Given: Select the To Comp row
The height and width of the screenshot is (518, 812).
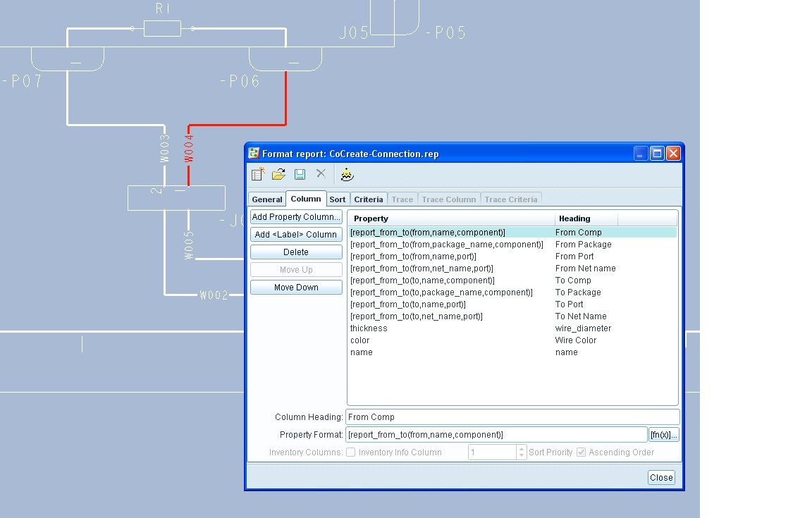Looking at the screenshot, I should click(x=512, y=280).
